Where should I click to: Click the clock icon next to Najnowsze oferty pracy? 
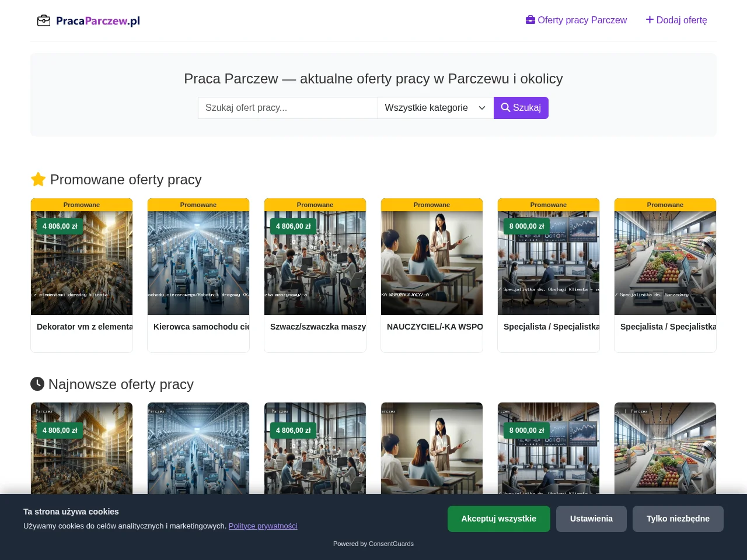37,384
